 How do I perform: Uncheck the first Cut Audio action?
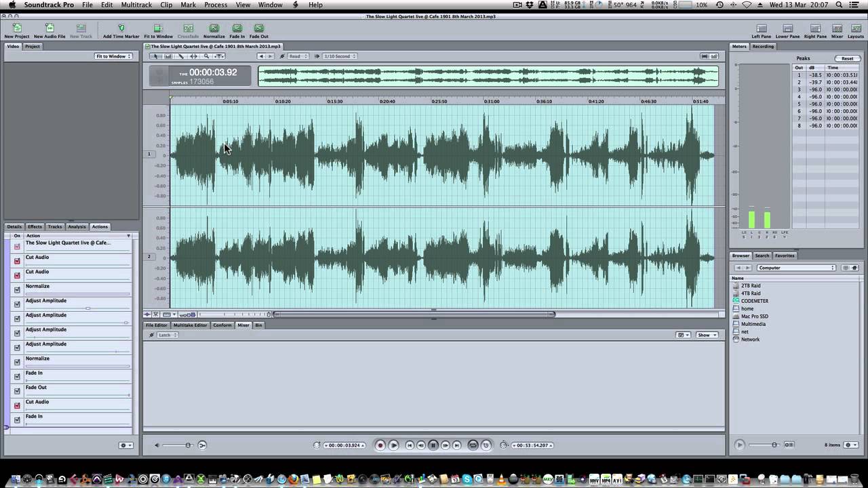[17, 260]
